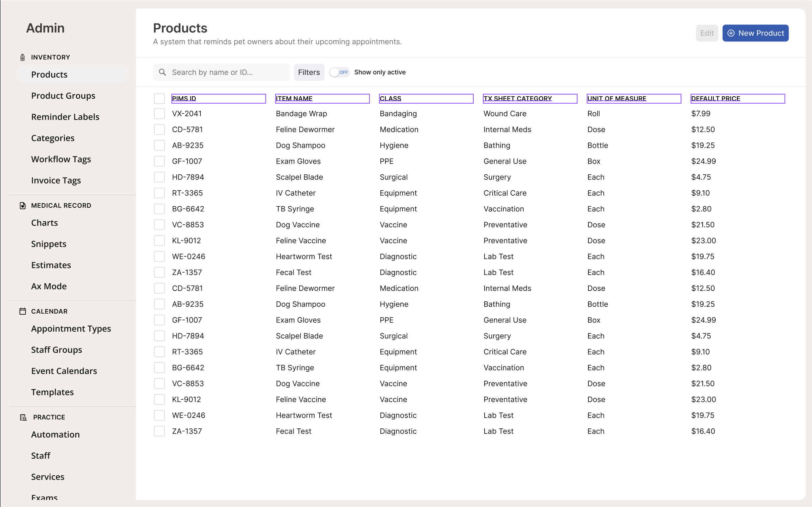Click the Calendar section icon
Viewport: 812px width, 507px height.
coord(22,311)
